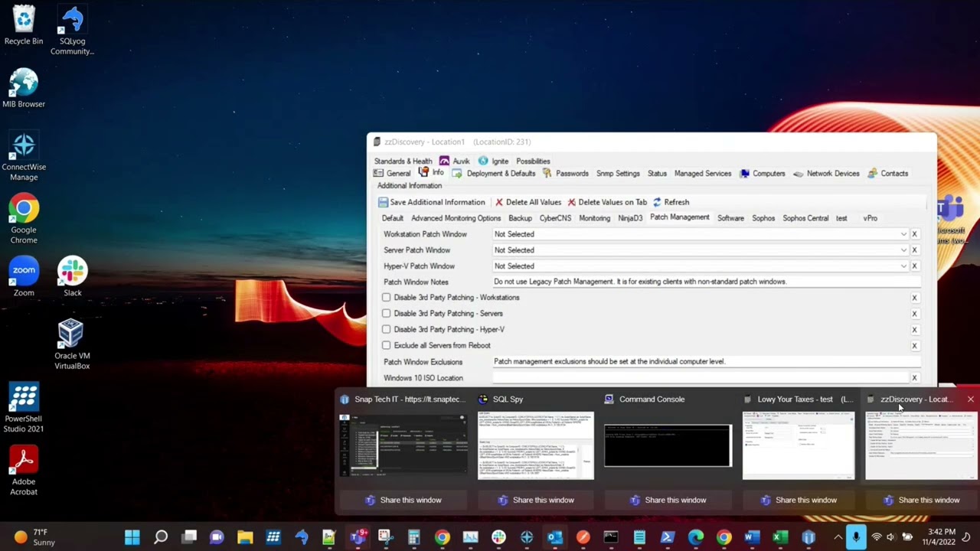Click Save Additional Information
Image resolution: width=980 pixels, height=551 pixels.
point(431,202)
